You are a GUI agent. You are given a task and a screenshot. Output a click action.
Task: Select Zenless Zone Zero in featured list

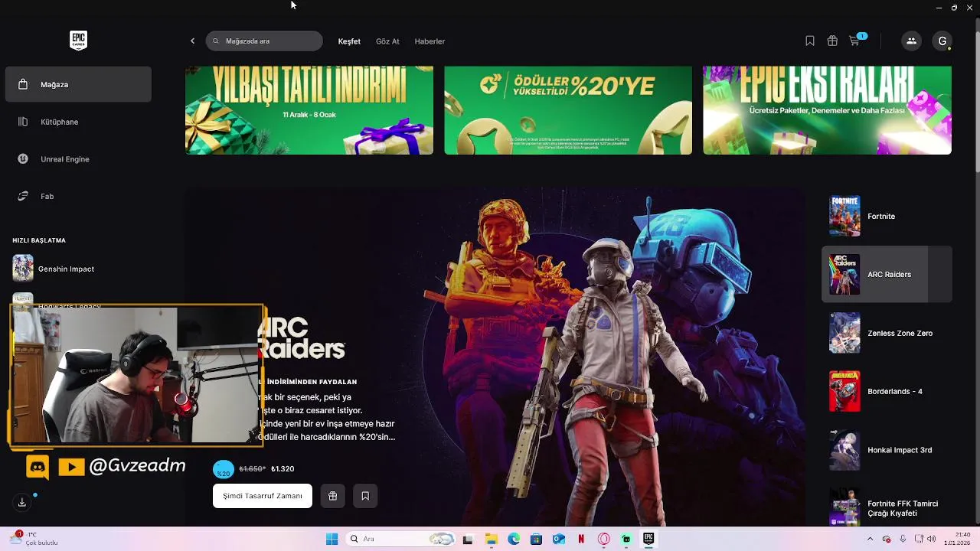coord(887,333)
